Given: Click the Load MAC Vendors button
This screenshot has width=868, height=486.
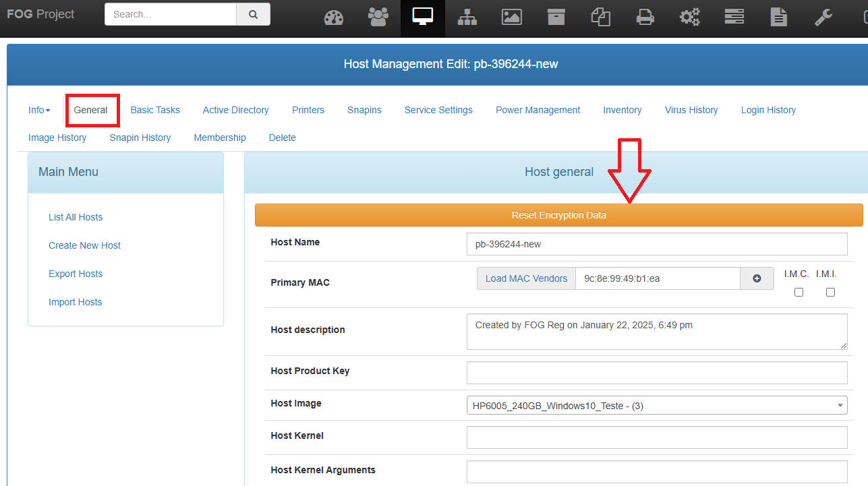Looking at the screenshot, I should pos(526,278).
